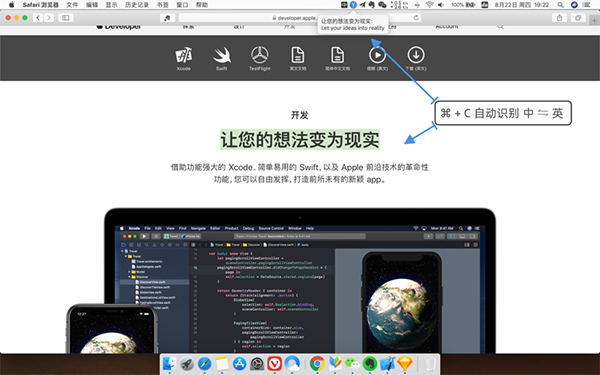Click the Account link in site navigation
This screenshot has height=375, width=600.
click(447, 26)
